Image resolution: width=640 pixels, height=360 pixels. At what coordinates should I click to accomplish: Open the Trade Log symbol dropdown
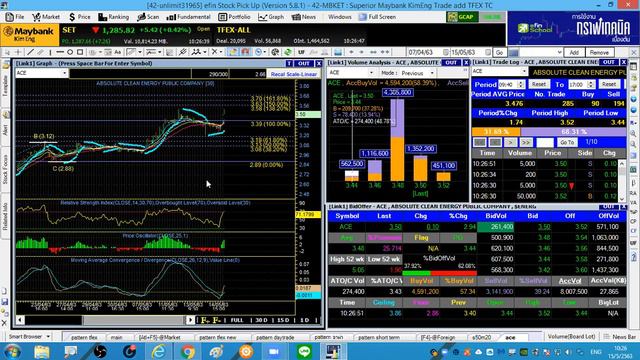coord(524,71)
